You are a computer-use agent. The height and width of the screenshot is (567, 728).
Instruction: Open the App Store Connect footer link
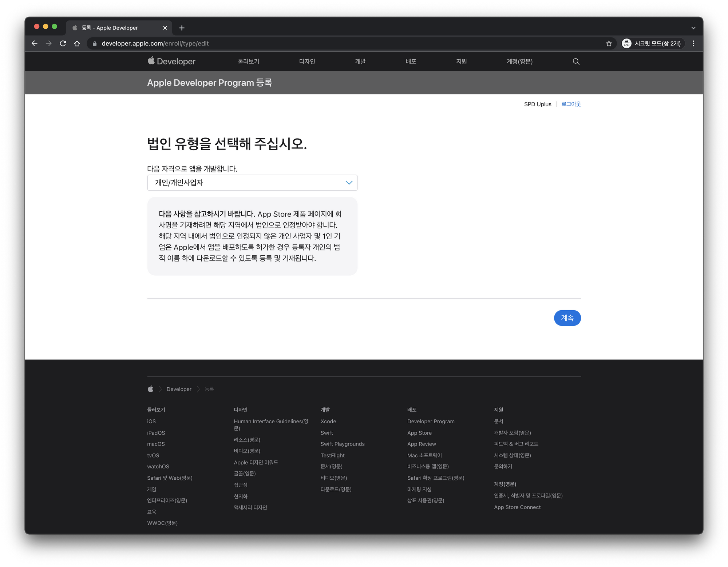click(x=517, y=507)
